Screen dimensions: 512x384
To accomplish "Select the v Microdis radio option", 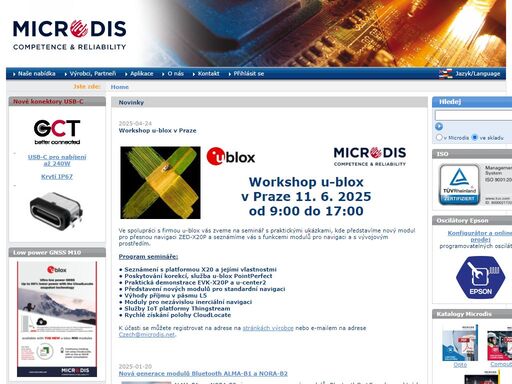I will pyautogui.click(x=439, y=137).
